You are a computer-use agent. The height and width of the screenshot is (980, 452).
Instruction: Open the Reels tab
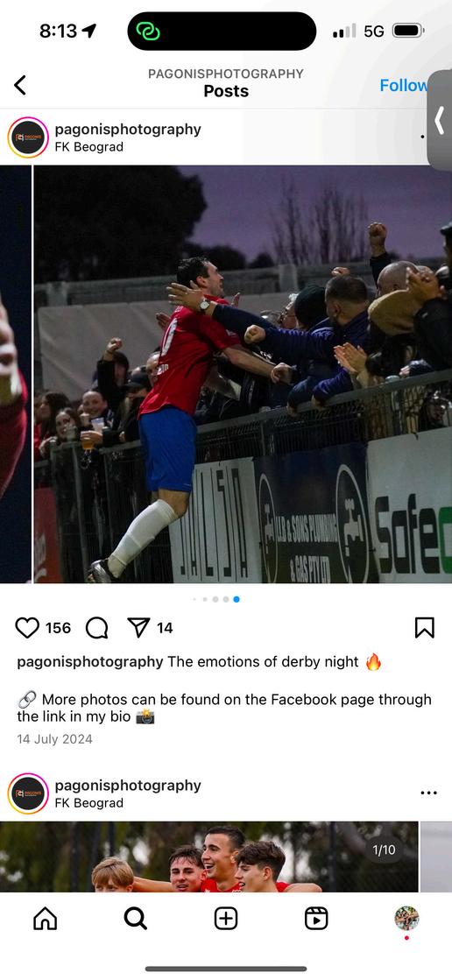click(x=316, y=918)
